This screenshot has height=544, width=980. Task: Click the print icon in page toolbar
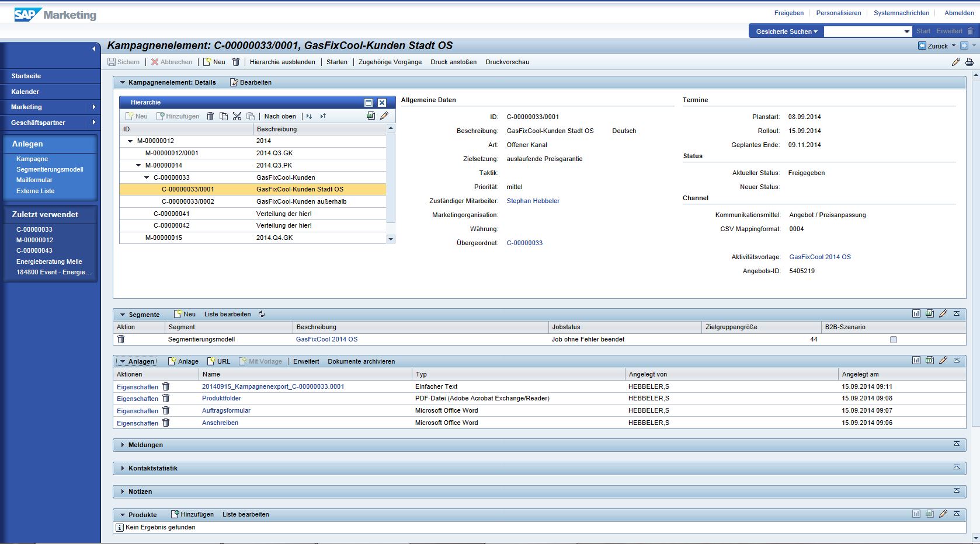(x=969, y=62)
